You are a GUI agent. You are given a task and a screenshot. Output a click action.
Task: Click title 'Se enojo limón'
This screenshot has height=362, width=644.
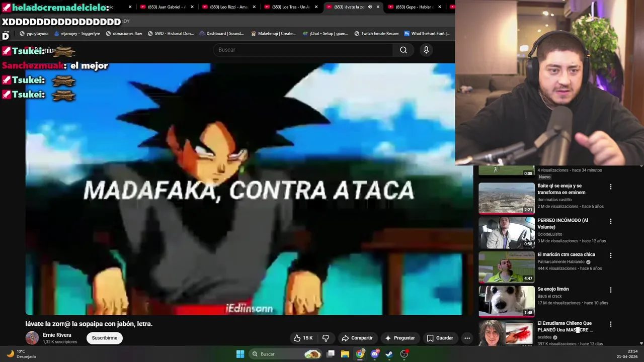[x=553, y=289]
